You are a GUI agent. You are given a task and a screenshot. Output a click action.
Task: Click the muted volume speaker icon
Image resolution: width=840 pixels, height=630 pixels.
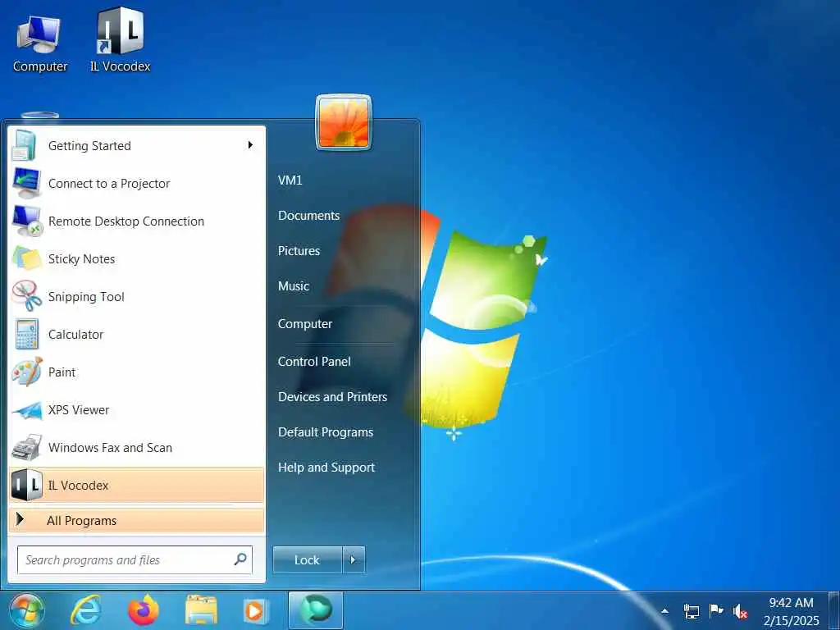[x=741, y=611]
